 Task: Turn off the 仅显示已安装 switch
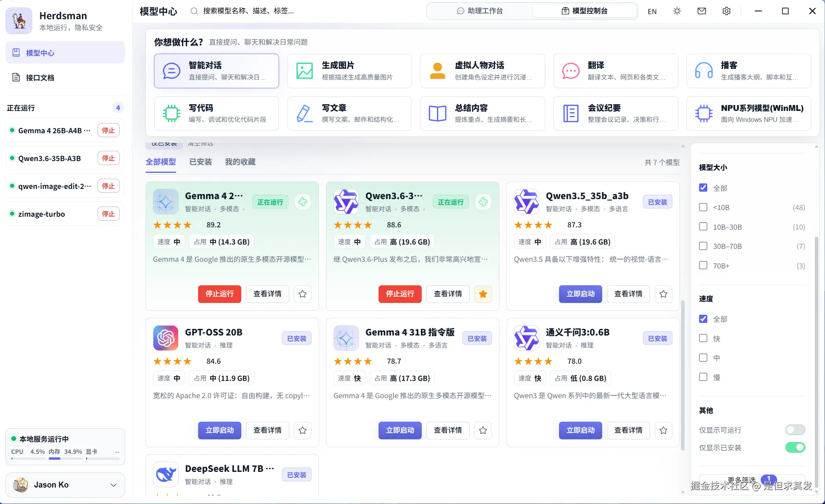click(795, 448)
